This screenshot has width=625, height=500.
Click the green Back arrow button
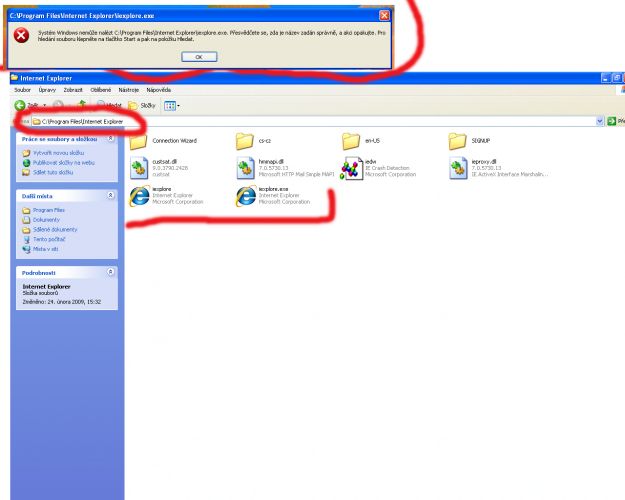(20, 105)
